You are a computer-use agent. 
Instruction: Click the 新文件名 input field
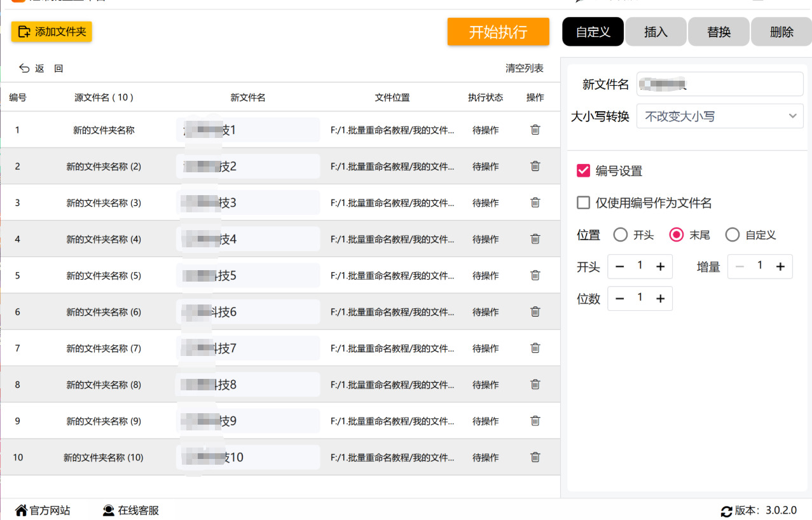click(720, 84)
